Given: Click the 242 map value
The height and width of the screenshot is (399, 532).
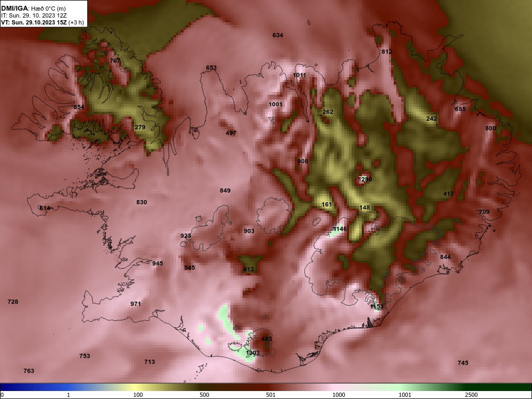Looking at the screenshot, I should point(431,119).
